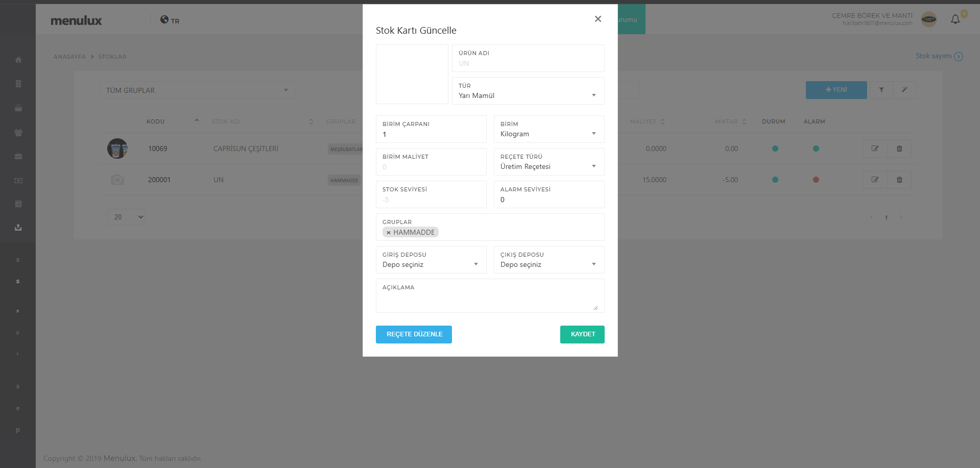Viewport: 980px width, 468px height.
Task: Open the clipboard list sidebar icon
Action: 18,204
